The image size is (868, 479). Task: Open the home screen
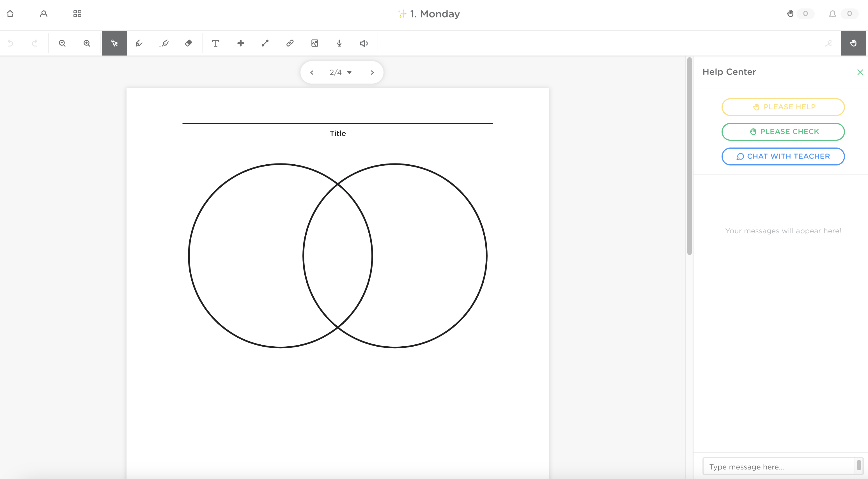[10, 13]
